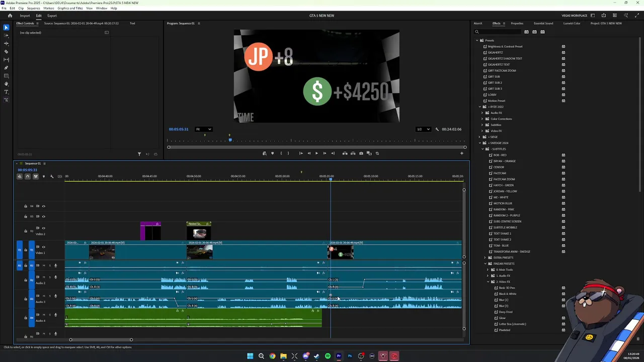This screenshot has width=644, height=362.
Task: Toggle Linked Selection in the timeline
Action: [35, 176]
